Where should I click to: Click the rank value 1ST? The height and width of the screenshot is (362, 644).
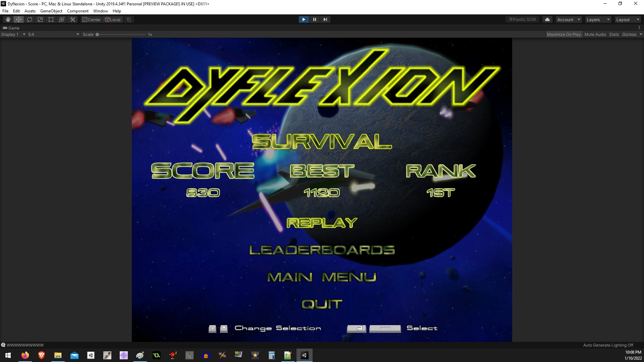(x=440, y=193)
